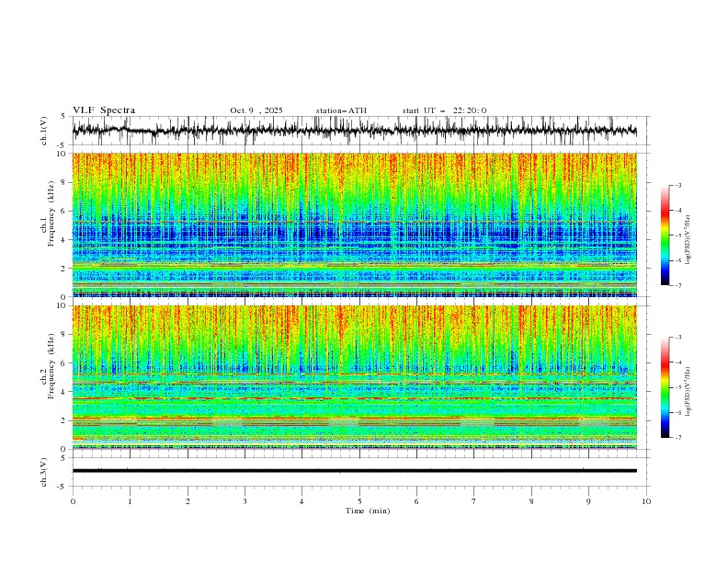Click the upper colorbar label 'log(PSD)(V²/Hz)'

click(688, 240)
